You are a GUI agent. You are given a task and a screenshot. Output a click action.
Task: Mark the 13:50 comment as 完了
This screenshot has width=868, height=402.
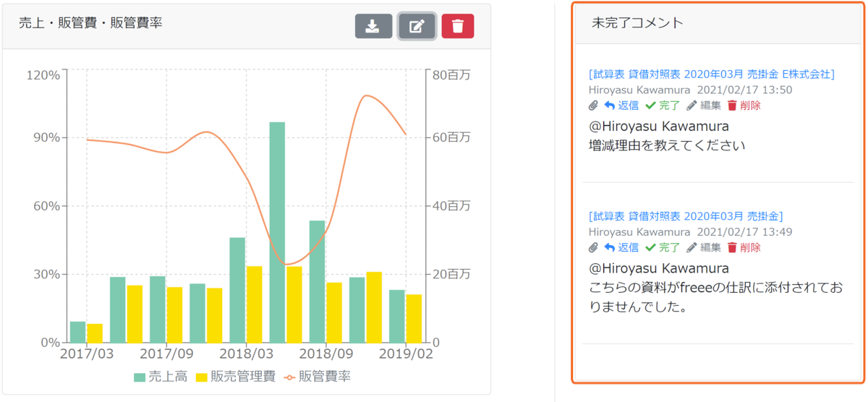(663, 106)
